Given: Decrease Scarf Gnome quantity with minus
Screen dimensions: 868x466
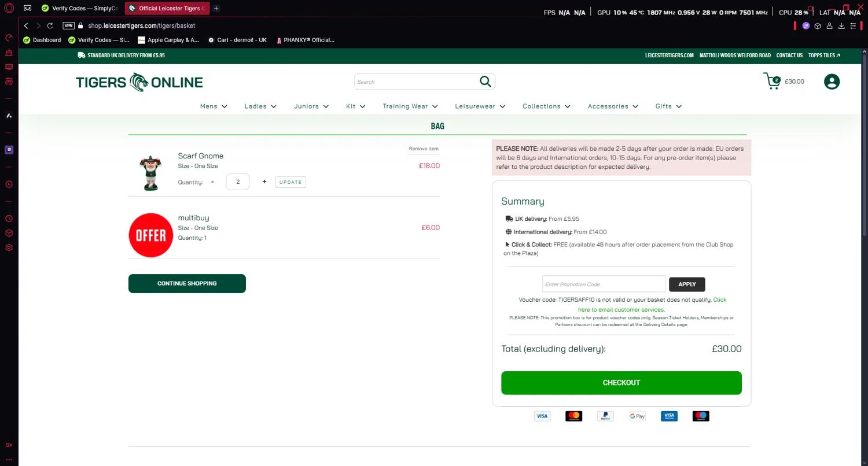Looking at the screenshot, I should (x=212, y=182).
